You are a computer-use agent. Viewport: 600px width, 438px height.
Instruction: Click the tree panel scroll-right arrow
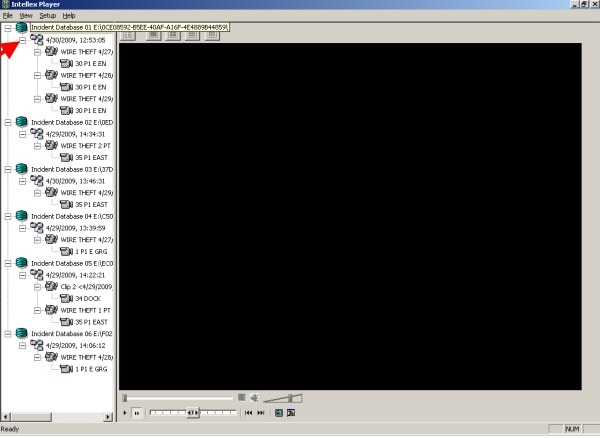[109, 417]
